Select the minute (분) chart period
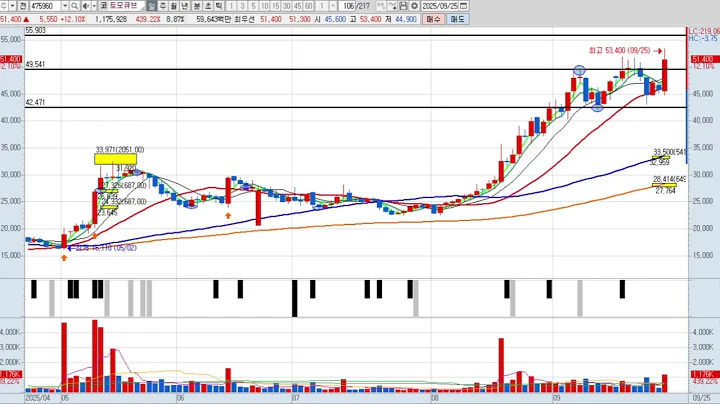Image resolution: width=720 pixels, height=404 pixels. click(197, 6)
